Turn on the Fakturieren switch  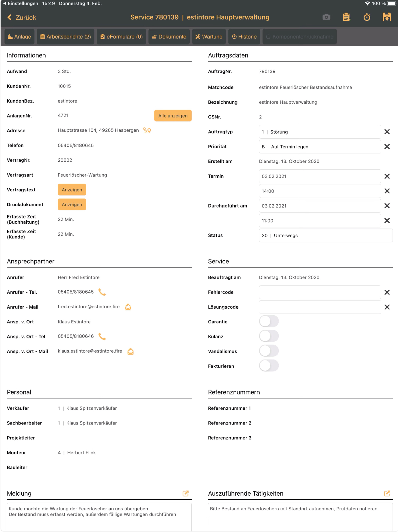[x=269, y=366]
